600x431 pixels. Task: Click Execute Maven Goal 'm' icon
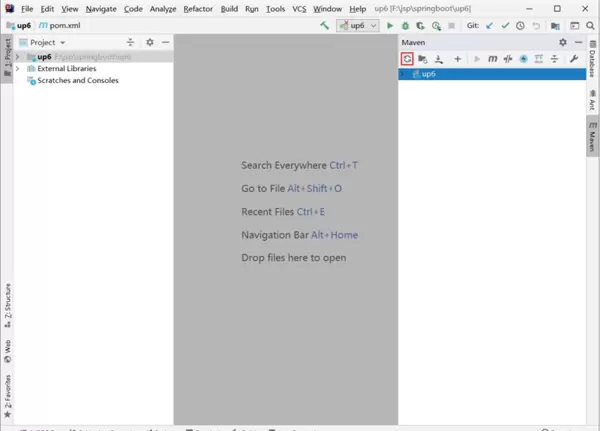coord(492,59)
